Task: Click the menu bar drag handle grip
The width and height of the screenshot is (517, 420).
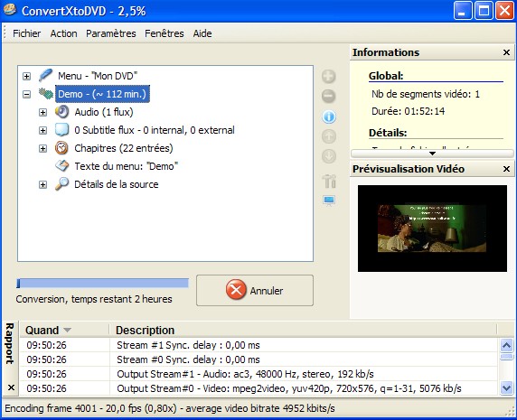Action: pos(5,33)
